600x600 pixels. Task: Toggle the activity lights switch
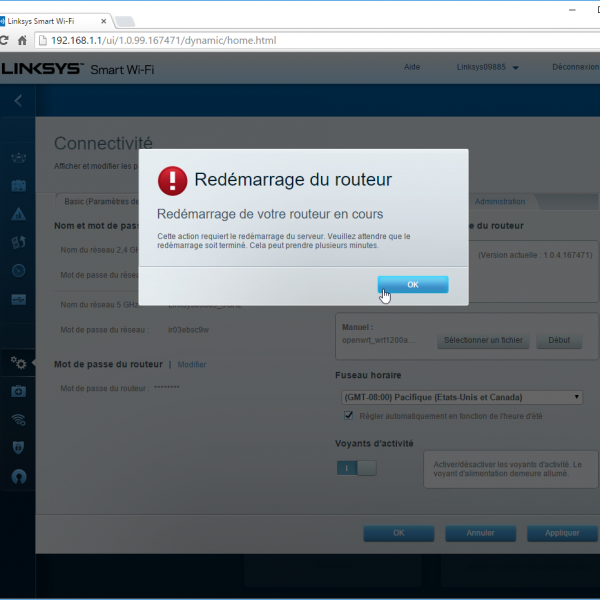(356, 467)
